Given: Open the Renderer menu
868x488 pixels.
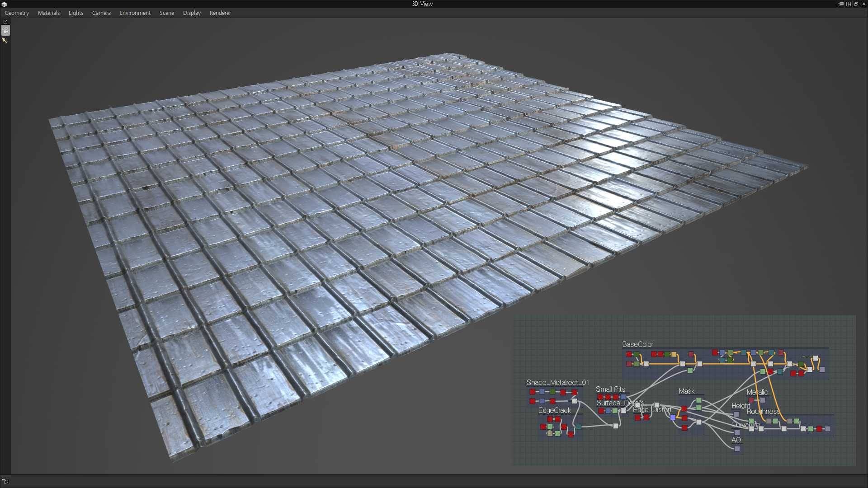Looking at the screenshot, I should coord(220,13).
